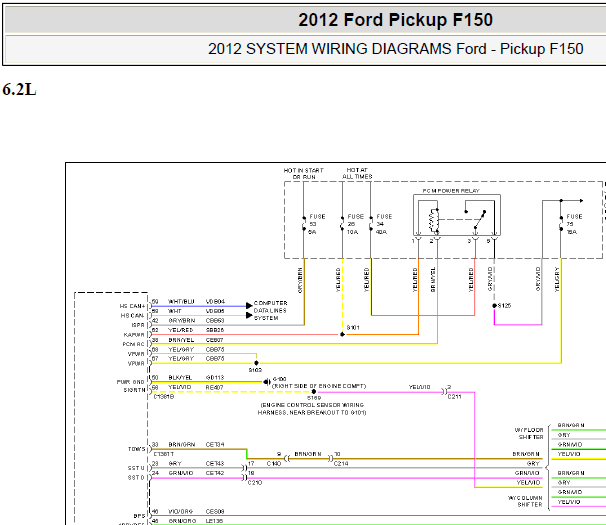Click the FUSE 26 10A label
This screenshot has width=606, height=525.
356,224
